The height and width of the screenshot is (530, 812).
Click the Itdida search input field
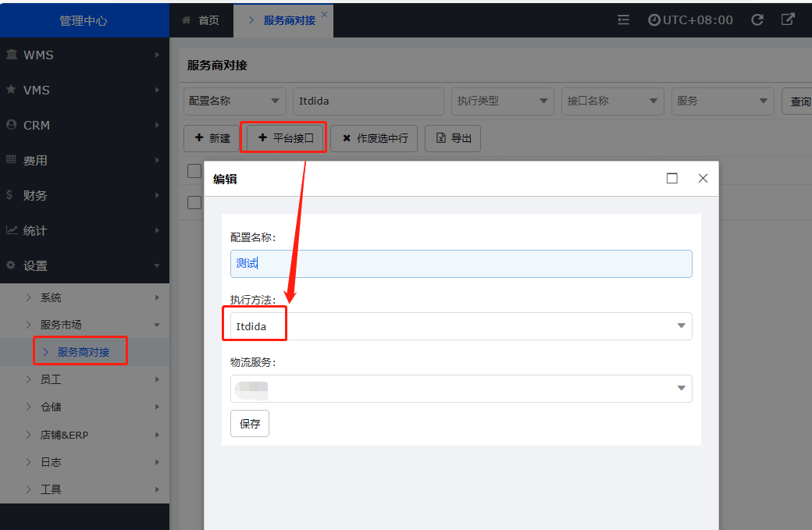pyautogui.click(x=369, y=101)
